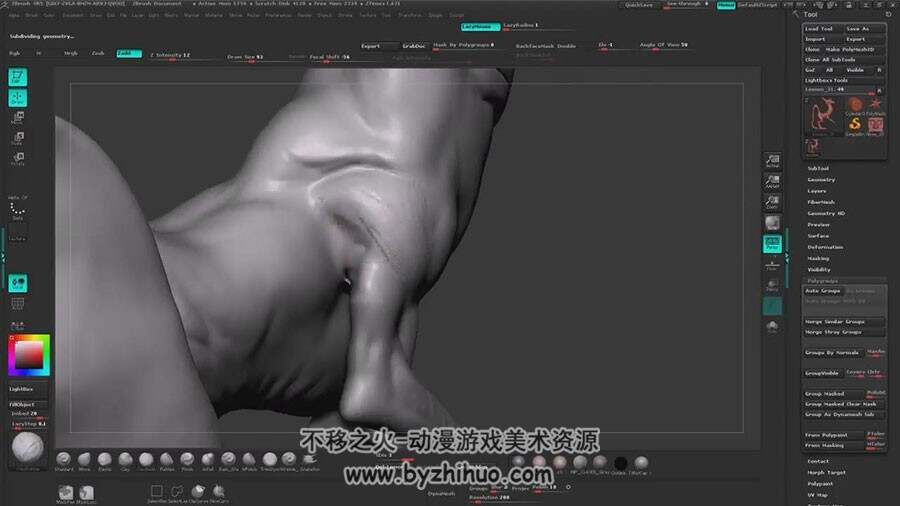900x506 pixels.
Task: Expand the Geometry HD section
Action: pos(826,213)
